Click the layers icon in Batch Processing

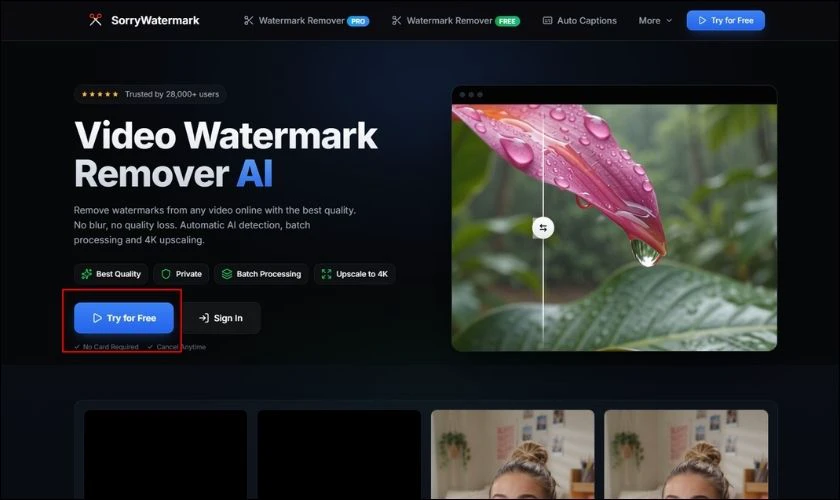pos(227,274)
